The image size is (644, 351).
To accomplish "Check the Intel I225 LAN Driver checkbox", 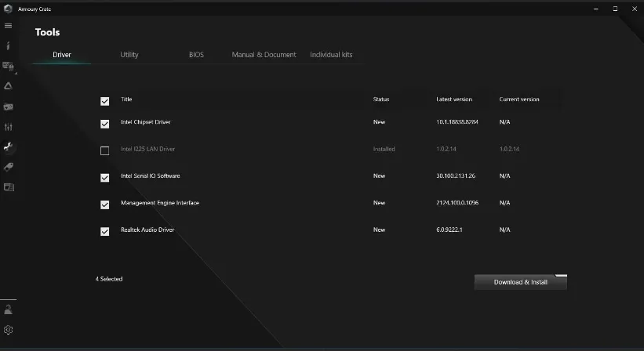I will coord(105,151).
